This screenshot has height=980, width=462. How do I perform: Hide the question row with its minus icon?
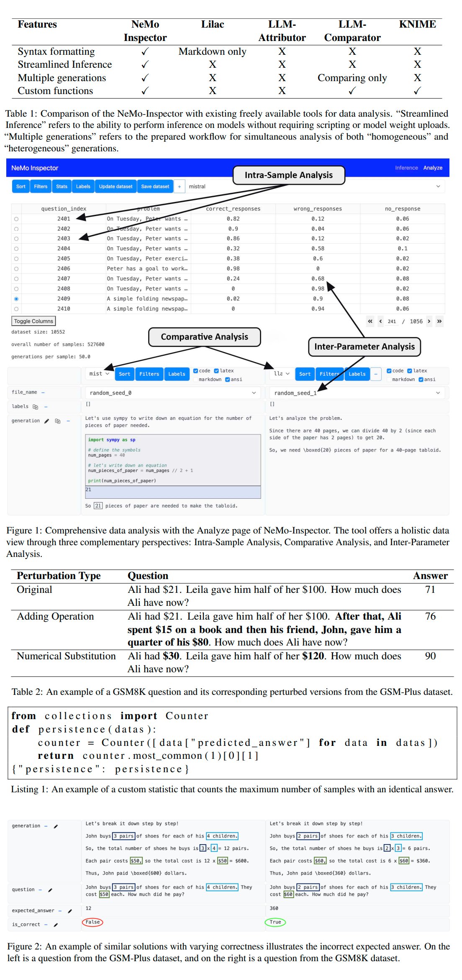[x=40, y=890]
